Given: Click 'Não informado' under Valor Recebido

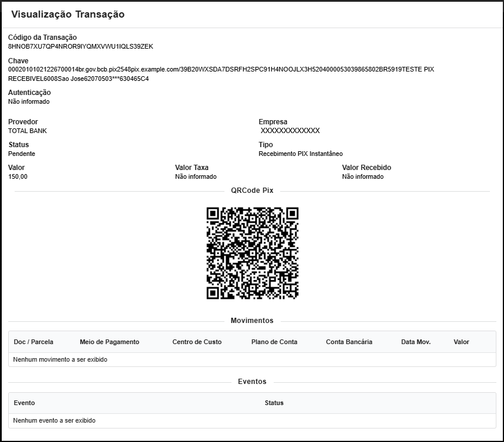Looking at the screenshot, I should pos(363,176).
